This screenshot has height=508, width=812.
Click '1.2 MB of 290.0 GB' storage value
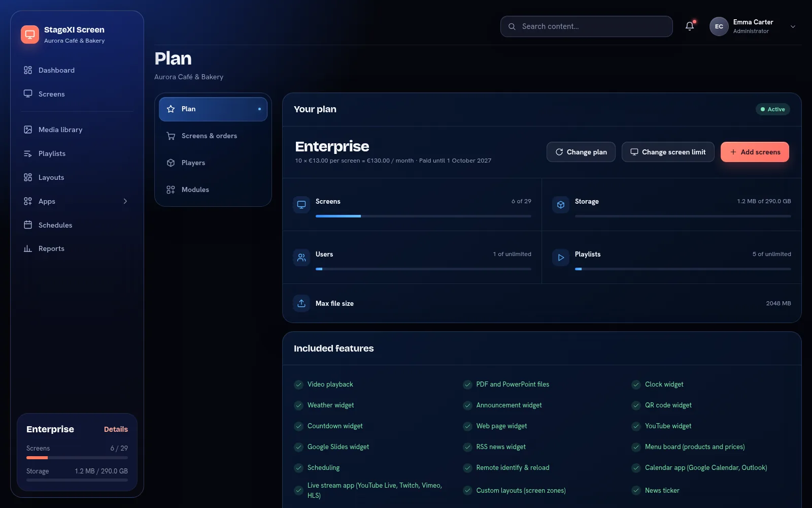(x=764, y=201)
